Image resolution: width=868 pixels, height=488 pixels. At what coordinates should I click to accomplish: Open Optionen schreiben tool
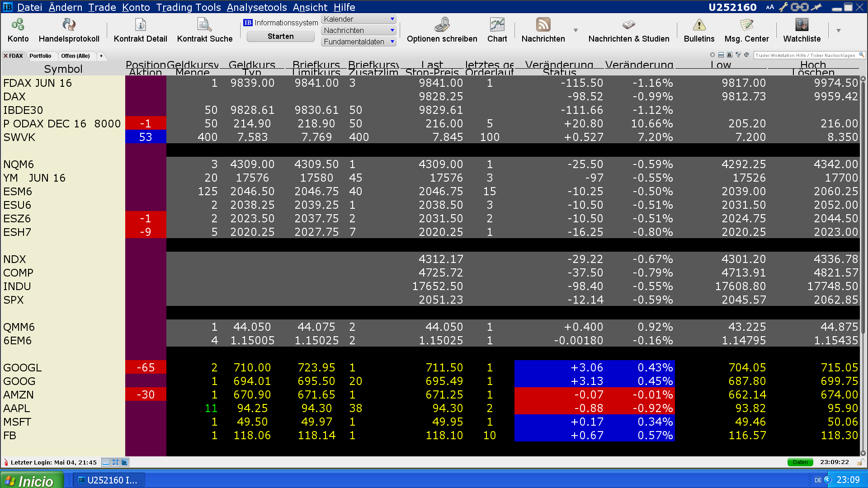click(x=442, y=25)
